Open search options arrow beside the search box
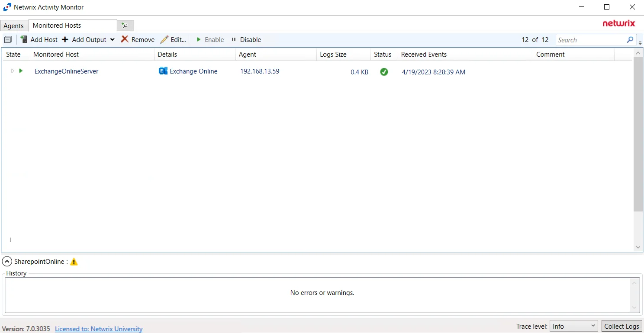 640,42
